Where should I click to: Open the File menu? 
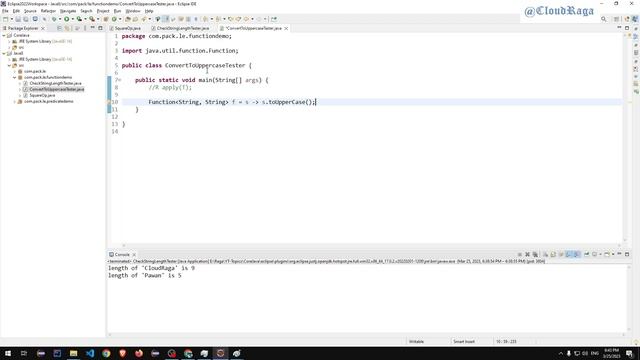tap(5, 11)
